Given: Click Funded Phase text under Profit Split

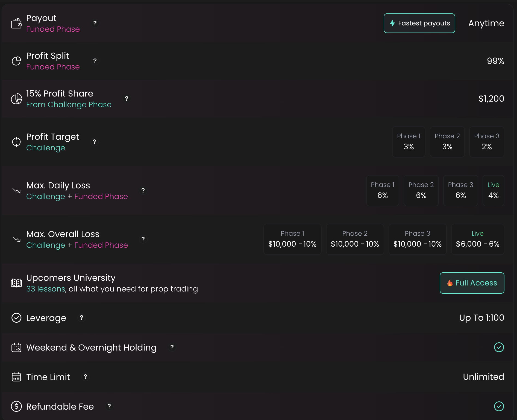Looking at the screenshot, I should tap(53, 67).
